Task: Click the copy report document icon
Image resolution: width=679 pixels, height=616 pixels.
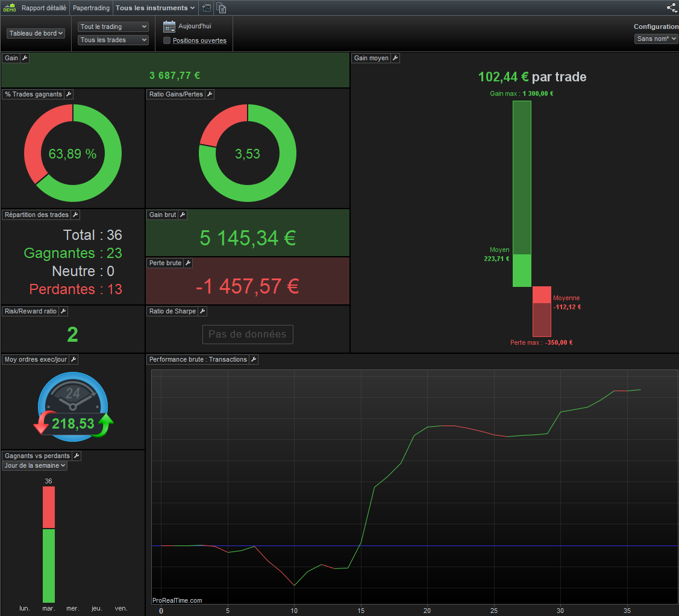Action: 221,8
